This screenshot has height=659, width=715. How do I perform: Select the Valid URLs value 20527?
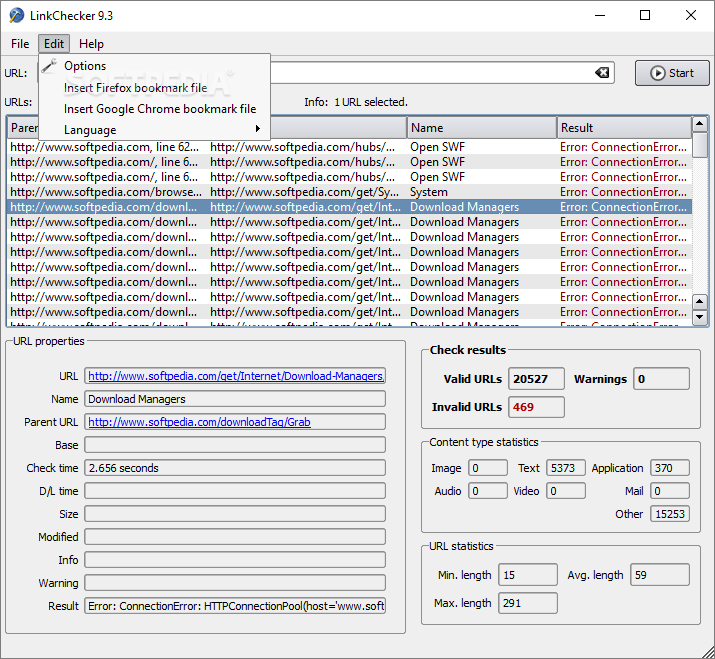pyautogui.click(x=536, y=379)
